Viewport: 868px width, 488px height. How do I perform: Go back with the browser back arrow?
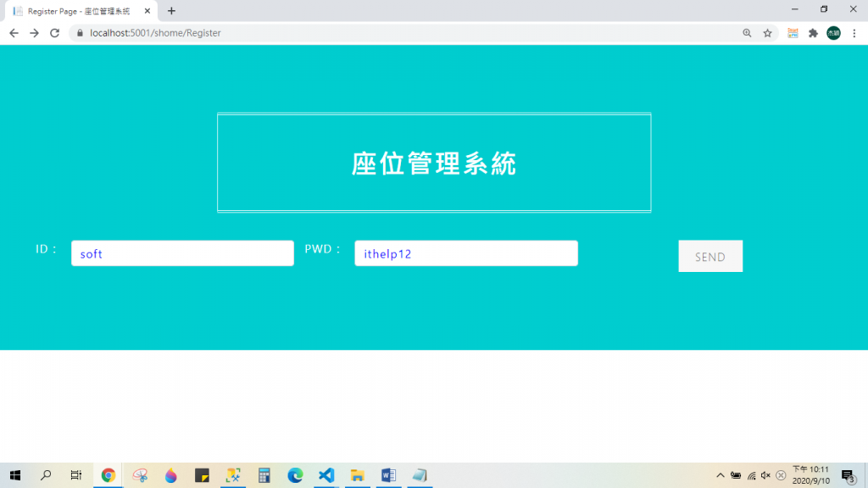[14, 33]
